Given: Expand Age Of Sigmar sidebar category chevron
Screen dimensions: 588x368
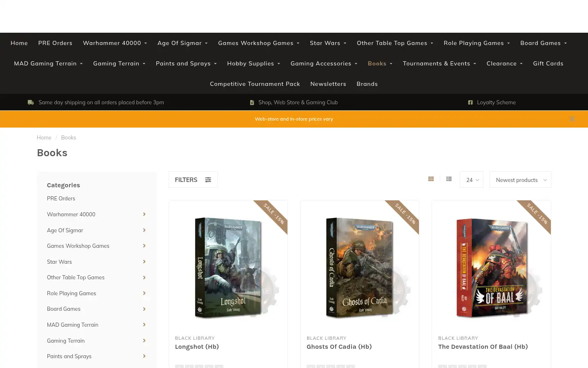Looking at the screenshot, I should pos(144,230).
